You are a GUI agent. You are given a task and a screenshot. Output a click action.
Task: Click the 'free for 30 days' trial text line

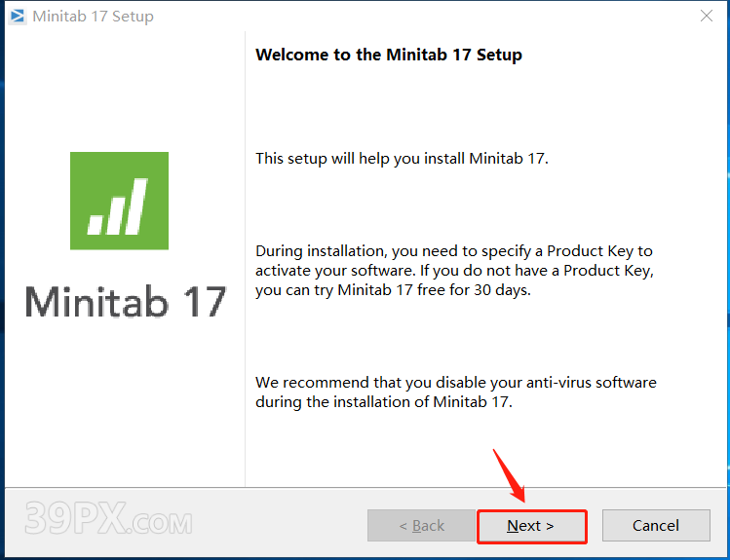(x=393, y=290)
